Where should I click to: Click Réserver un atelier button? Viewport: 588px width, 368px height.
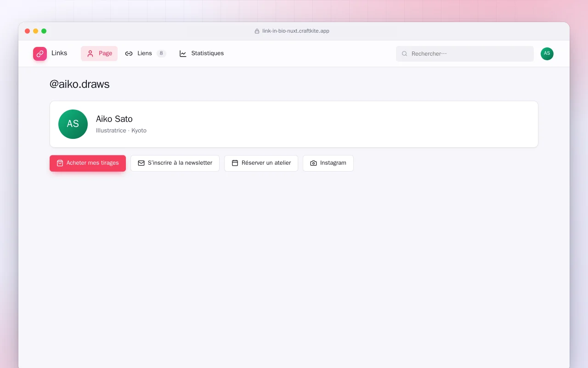pos(261,163)
